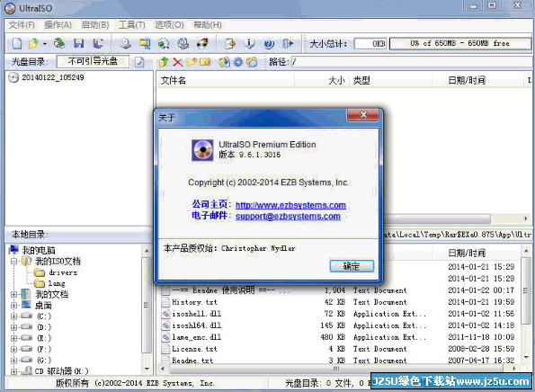The width and height of the screenshot is (535, 392).
Task: Select the History.txt file row
Action: click(340, 302)
